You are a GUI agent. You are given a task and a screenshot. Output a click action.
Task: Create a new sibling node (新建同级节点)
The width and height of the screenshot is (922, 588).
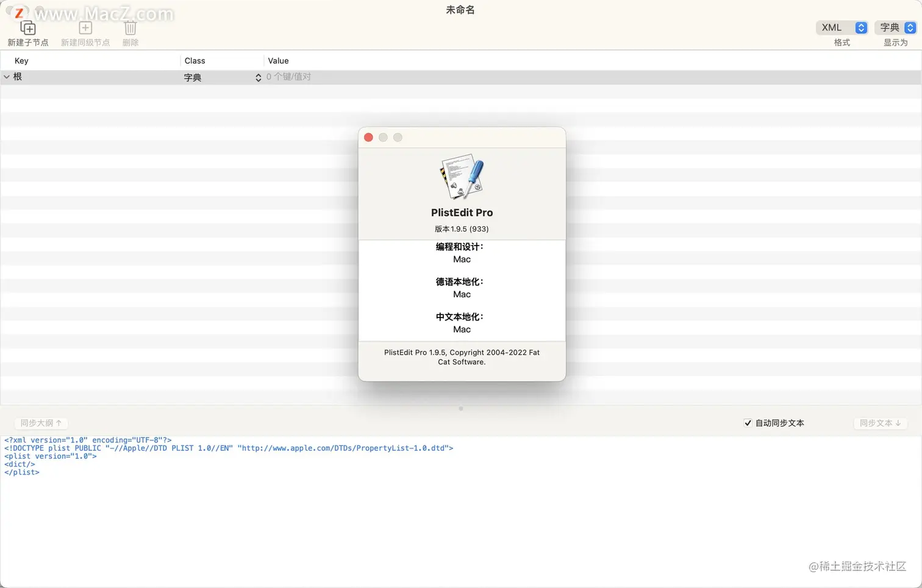[85, 27]
